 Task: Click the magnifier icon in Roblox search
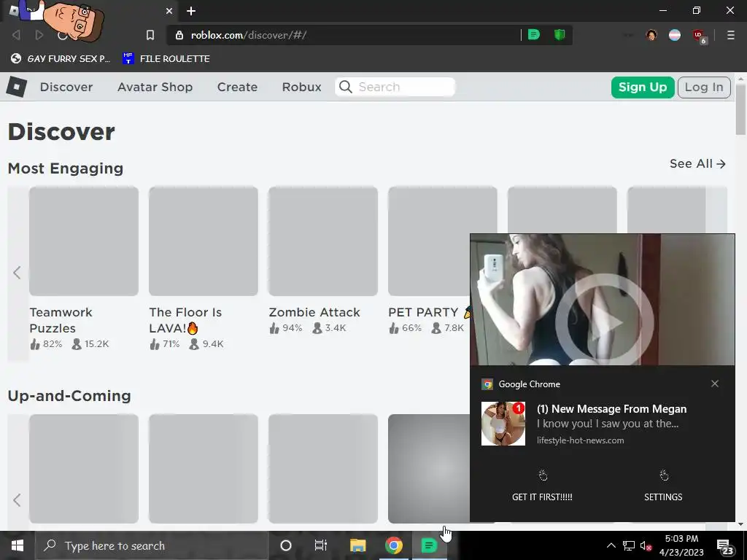click(346, 87)
